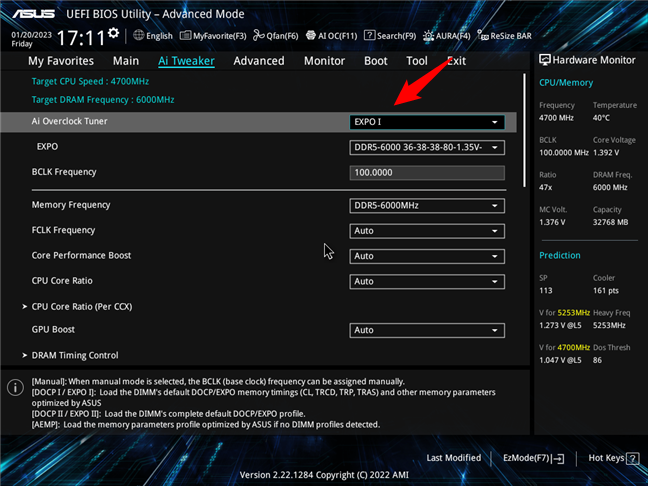Open GPU Boost dropdown

click(x=427, y=330)
